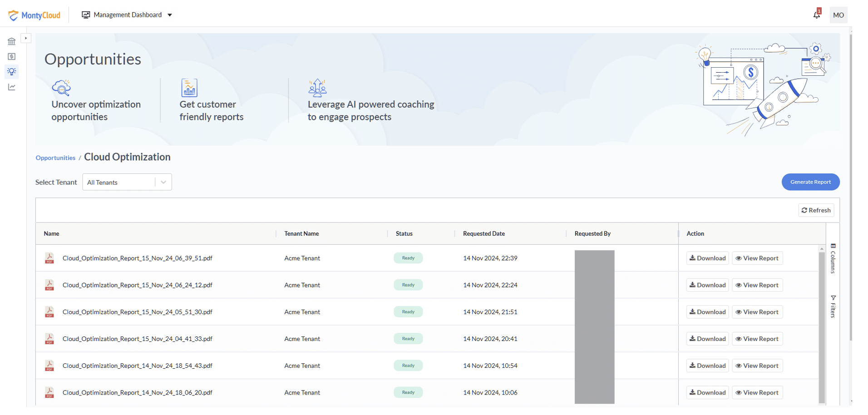
Task: Click the MontyCloud logo
Action: coord(34,15)
